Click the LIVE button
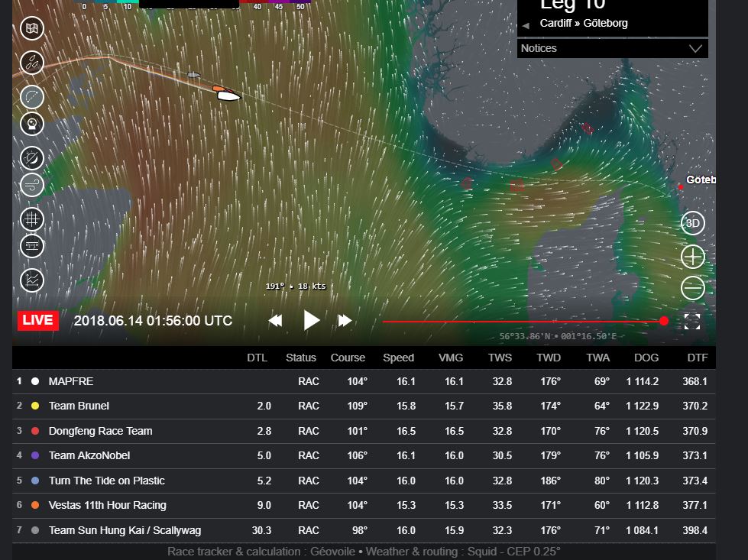Image resolution: width=748 pixels, height=560 pixels. [x=38, y=320]
